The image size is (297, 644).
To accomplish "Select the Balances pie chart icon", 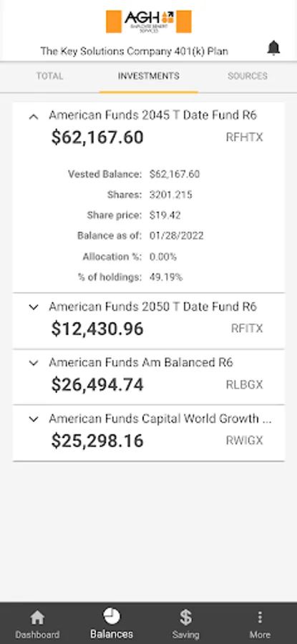I will pyautogui.click(x=112, y=616).
